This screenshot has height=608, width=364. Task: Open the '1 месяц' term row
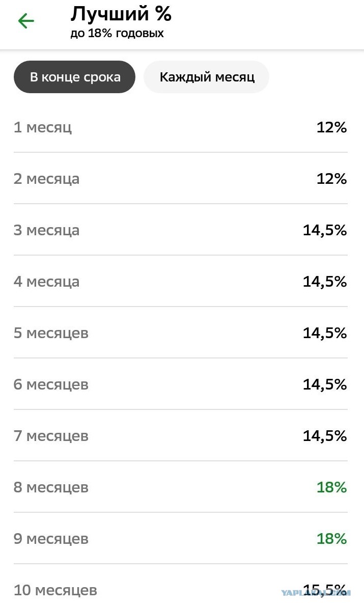click(x=181, y=127)
